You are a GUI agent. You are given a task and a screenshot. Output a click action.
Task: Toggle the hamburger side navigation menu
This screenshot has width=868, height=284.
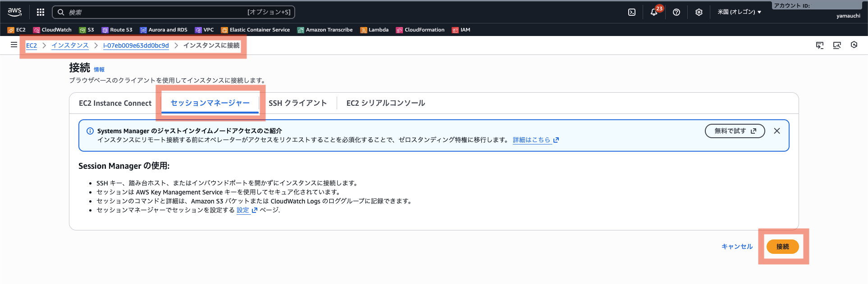pos(14,45)
